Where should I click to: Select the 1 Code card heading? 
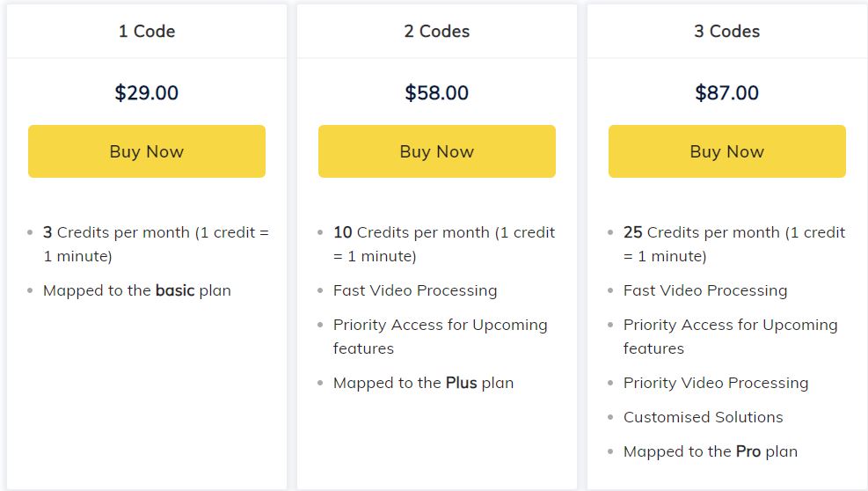(147, 32)
